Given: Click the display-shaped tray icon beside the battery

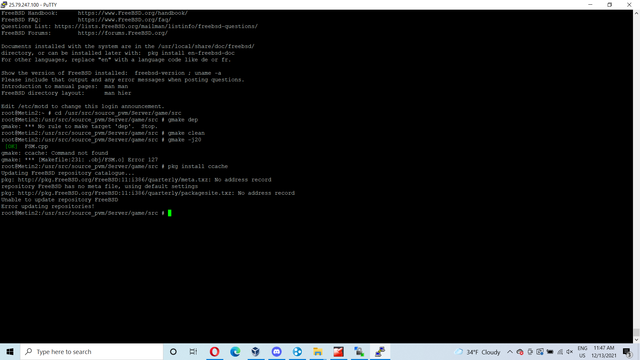Looking at the screenshot, I should click(x=540, y=352).
